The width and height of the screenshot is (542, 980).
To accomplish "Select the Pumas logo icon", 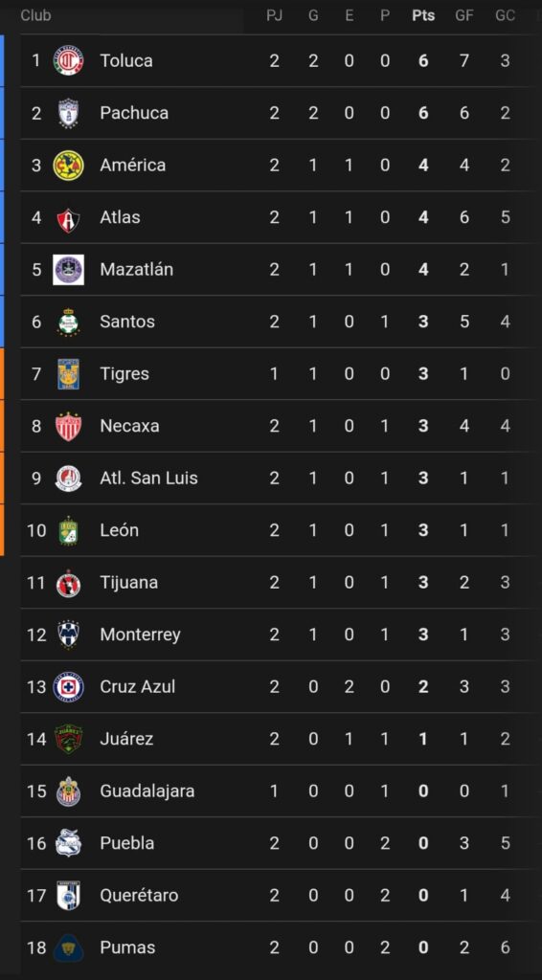I will click(x=68, y=947).
